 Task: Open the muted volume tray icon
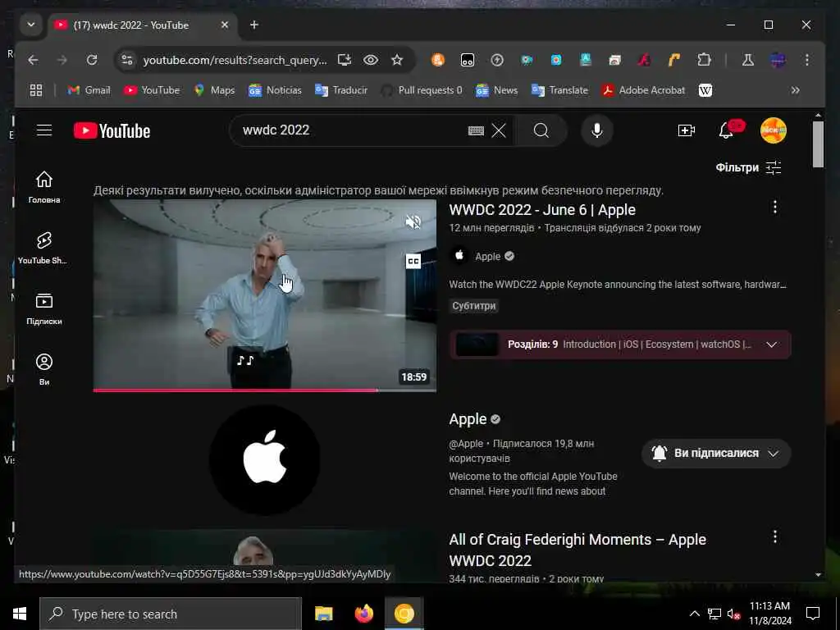(x=734, y=614)
